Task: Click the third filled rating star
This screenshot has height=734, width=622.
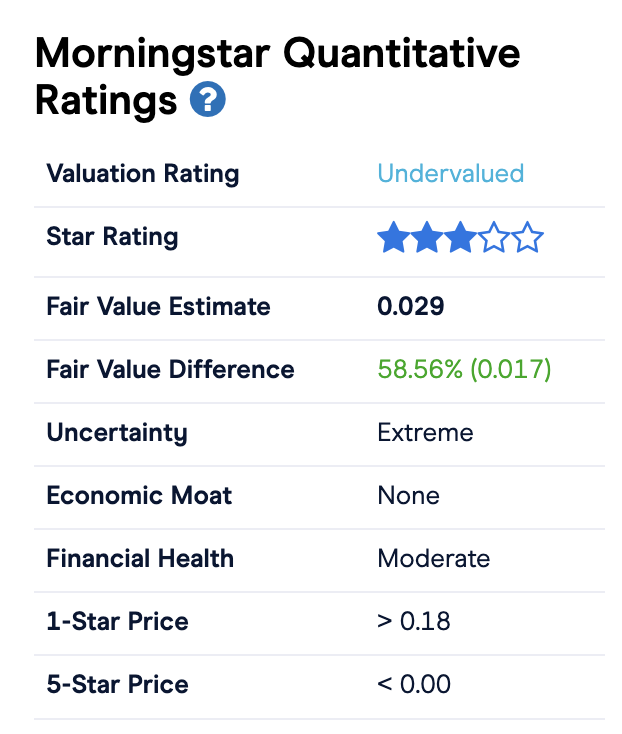Action: tap(461, 237)
